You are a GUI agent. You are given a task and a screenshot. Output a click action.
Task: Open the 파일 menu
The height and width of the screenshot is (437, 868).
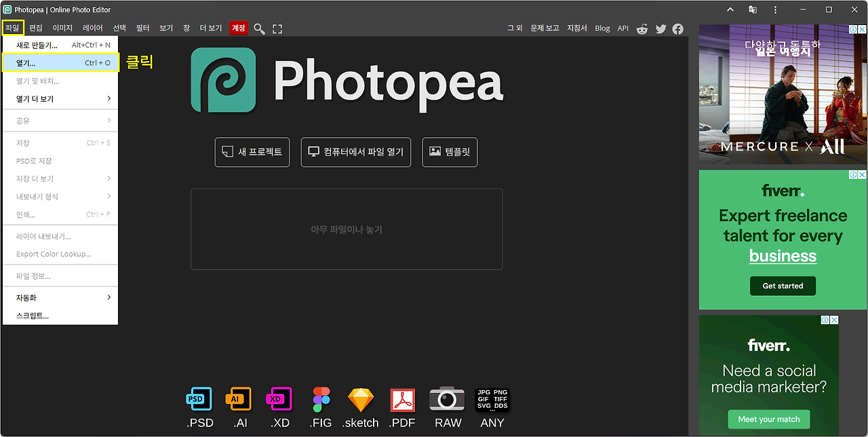[12, 28]
